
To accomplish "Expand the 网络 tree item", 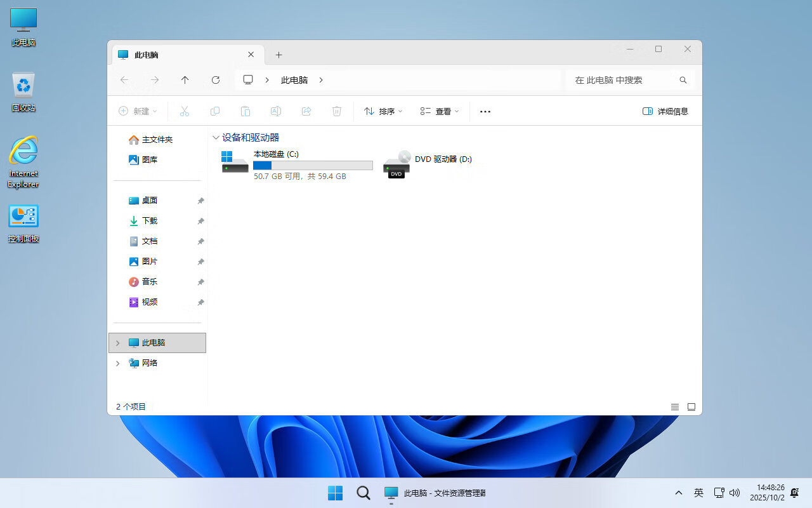I will coord(117,363).
